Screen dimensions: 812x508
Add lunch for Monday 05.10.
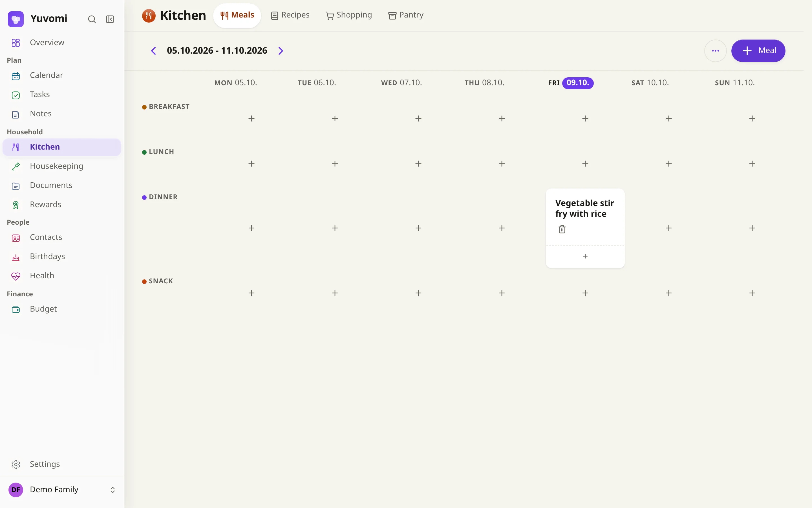pyautogui.click(x=251, y=164)
